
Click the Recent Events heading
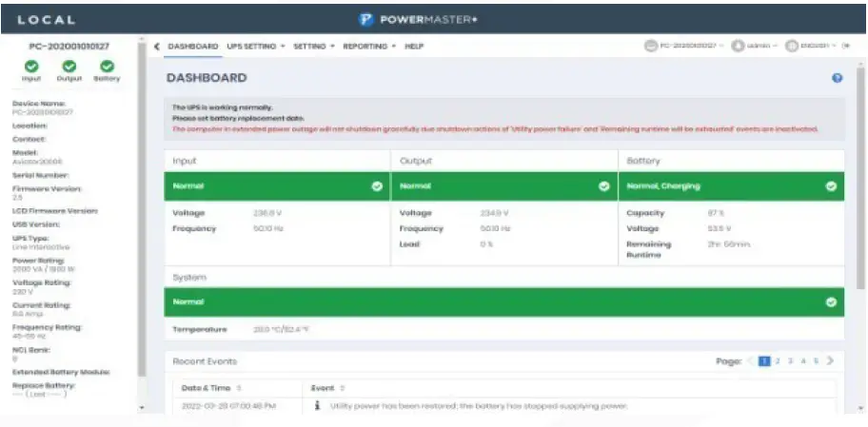pyautogui.click(x=205, y=361)
